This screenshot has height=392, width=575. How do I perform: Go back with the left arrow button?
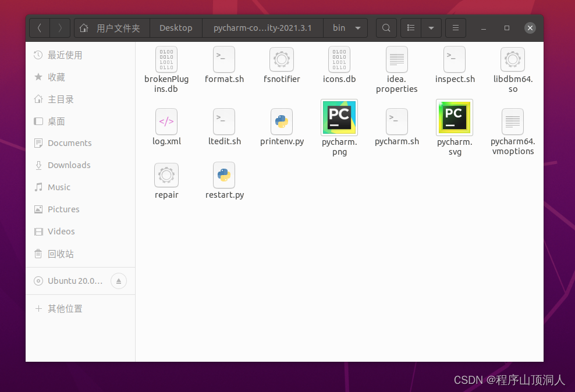[x=40, y=28]
